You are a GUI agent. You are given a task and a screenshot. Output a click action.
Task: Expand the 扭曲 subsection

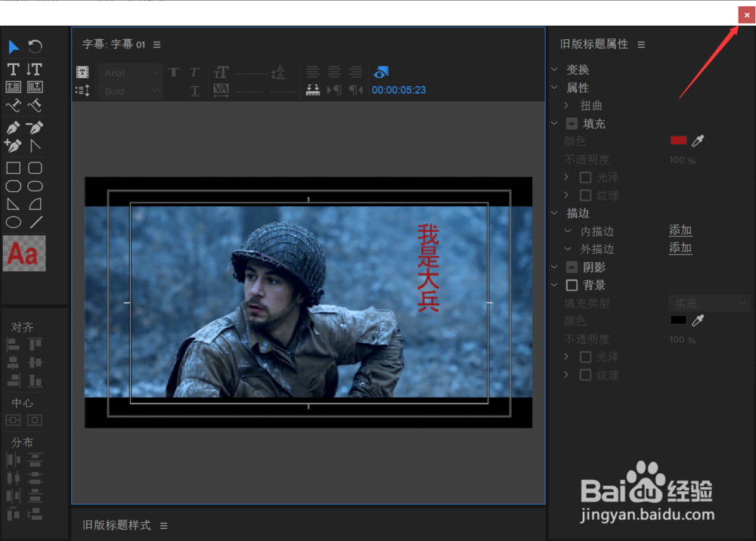566,105
